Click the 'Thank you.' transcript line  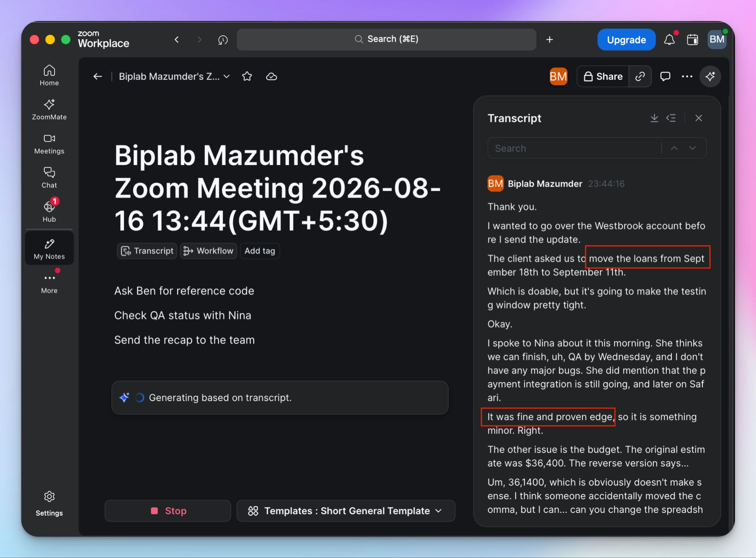[x=512, y=207]
